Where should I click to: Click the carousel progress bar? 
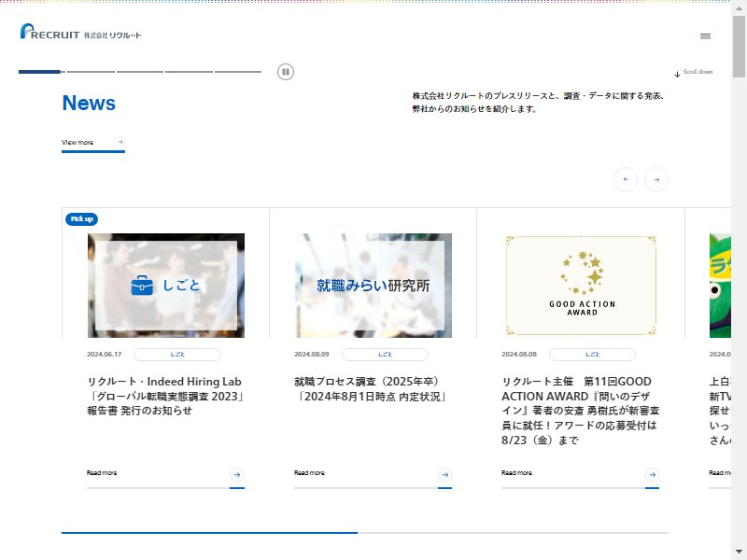point(365,533)
